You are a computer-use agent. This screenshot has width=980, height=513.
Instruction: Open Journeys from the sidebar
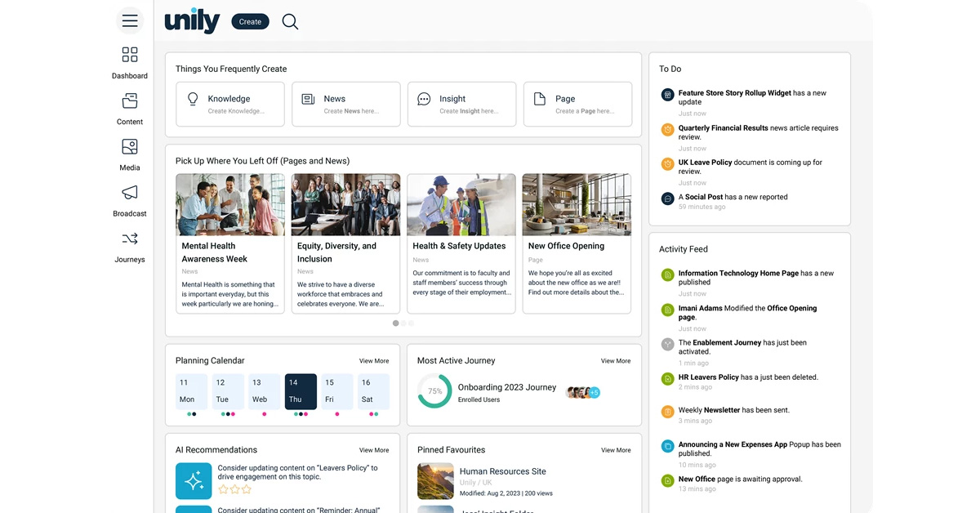tap(130, 239)
